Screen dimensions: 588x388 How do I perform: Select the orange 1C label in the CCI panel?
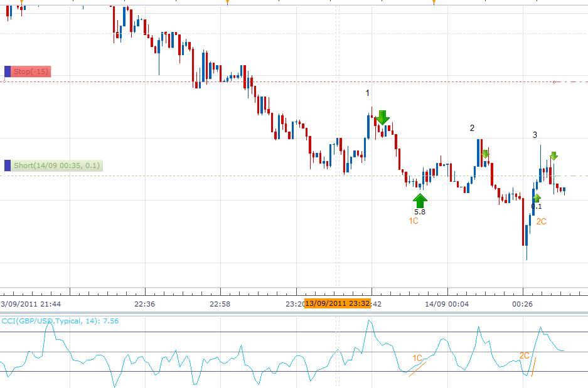pyautogui.click(x=417, y=359)
